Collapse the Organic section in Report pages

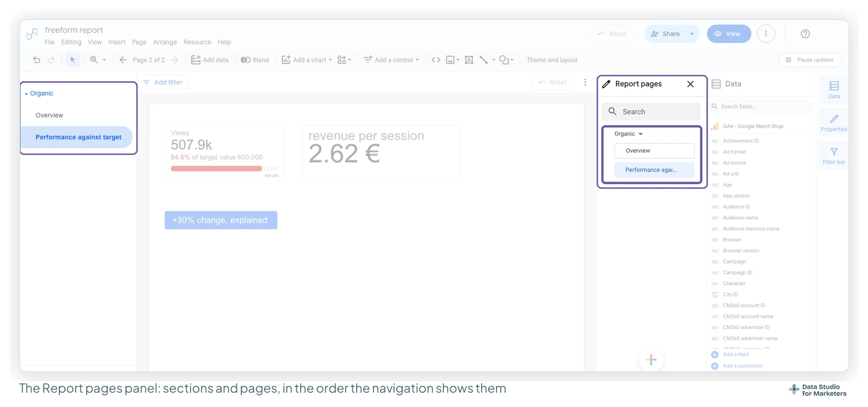pos(641,134)
